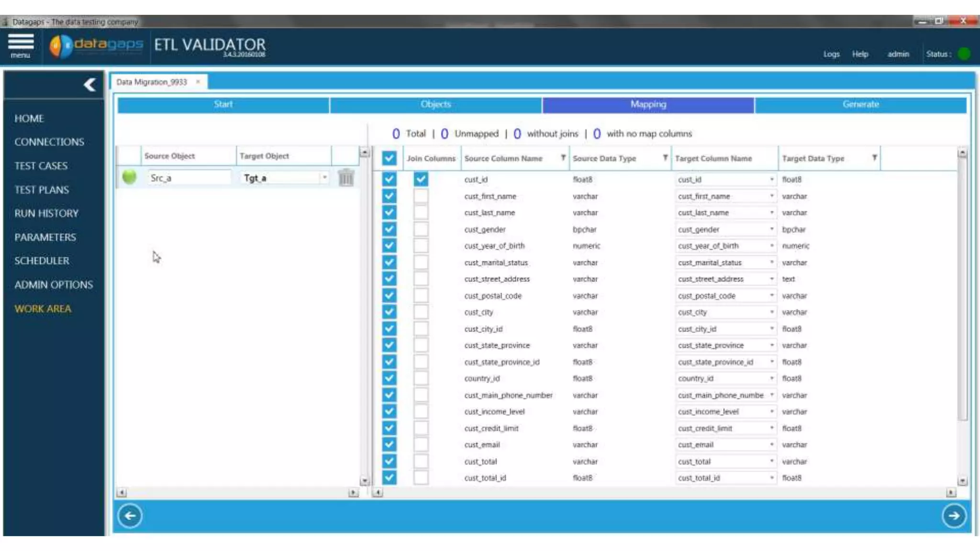Open the cust_city_id target column dropdown
Screen dimensions: 980x551
pyautogui.click(x=771, y=329)
